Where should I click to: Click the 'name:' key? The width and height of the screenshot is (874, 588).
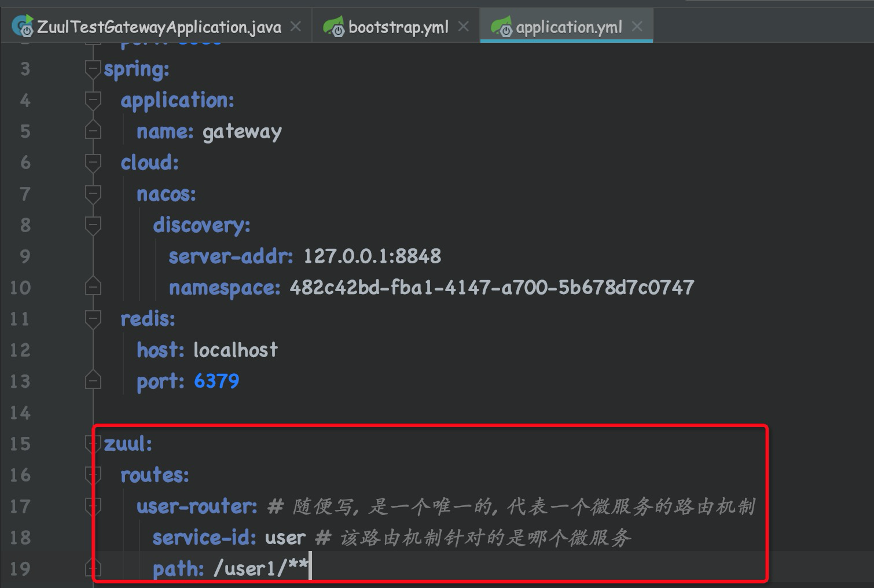pyautogui.click(x=165, y=132)
